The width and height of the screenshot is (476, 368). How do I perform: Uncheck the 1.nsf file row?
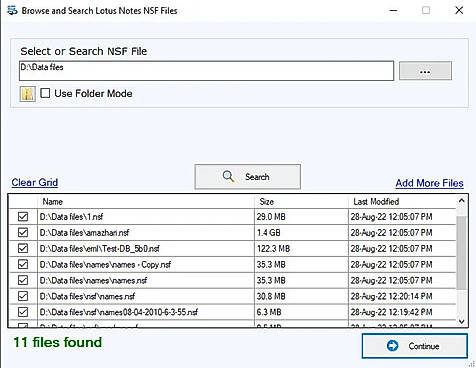click(23, 217)
